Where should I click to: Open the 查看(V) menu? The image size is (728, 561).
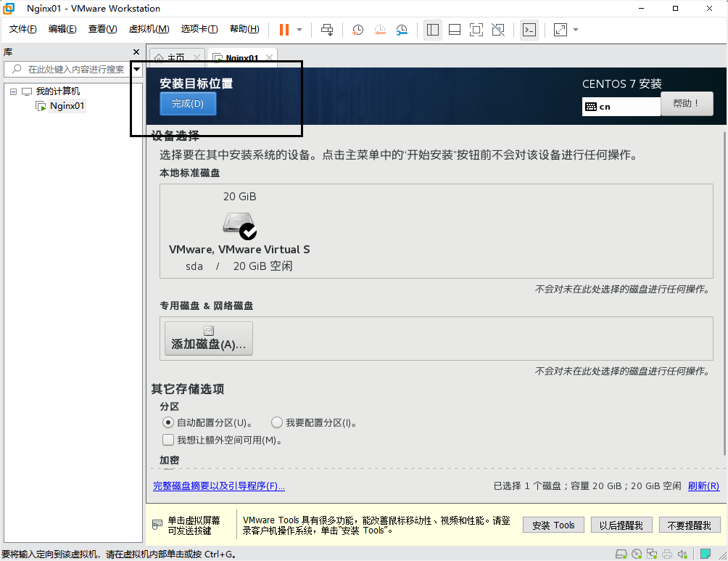(103, 29)
